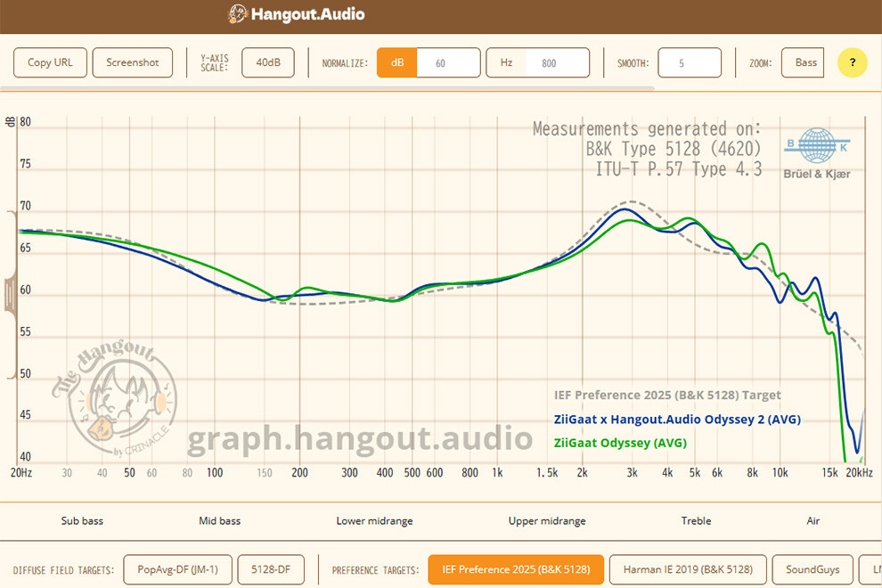
Task: Open the yellow question mark help button
Action: pos(853,62)
